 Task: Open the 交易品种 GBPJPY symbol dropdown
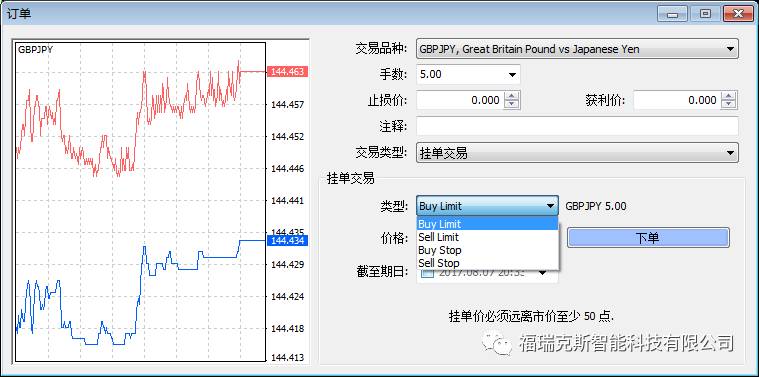click(577, 49)
